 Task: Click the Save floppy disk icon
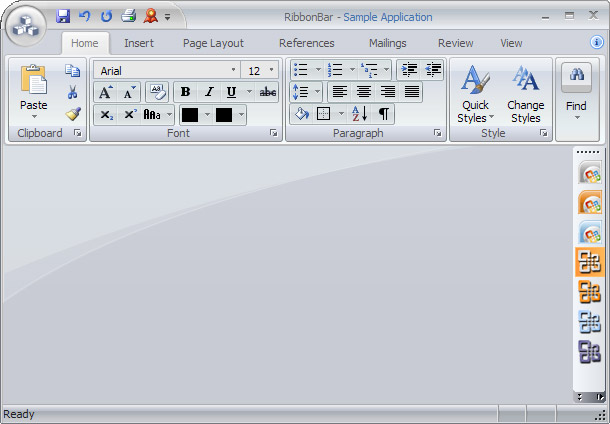[63, 16]
